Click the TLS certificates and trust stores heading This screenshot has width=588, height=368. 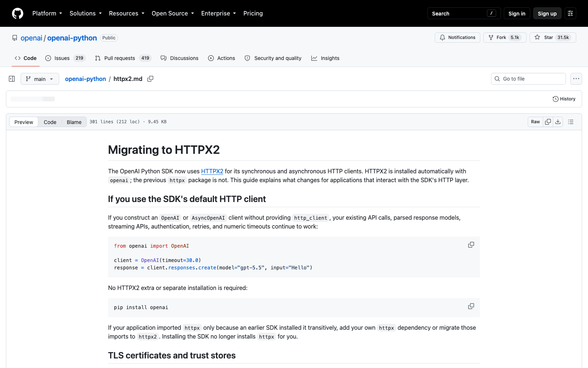point(172,355)
